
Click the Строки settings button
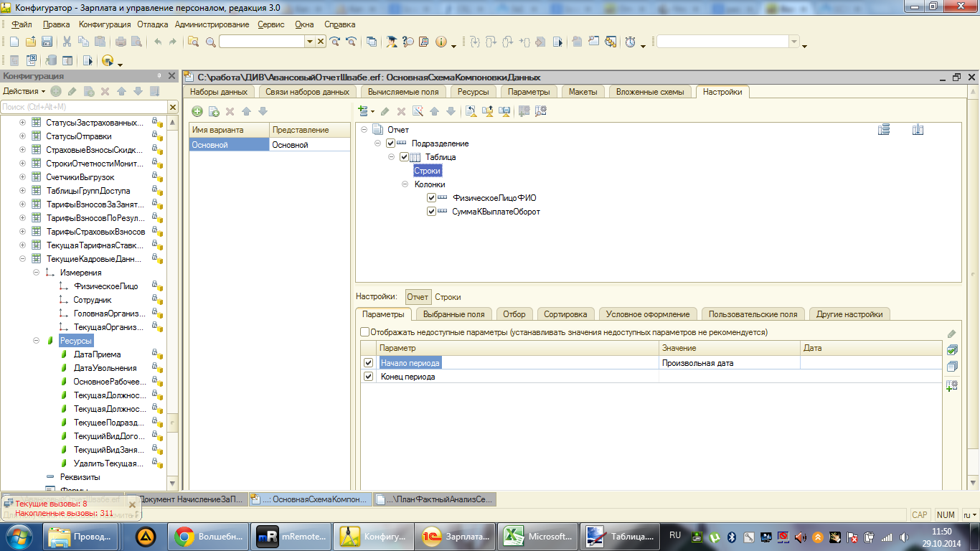448,297
